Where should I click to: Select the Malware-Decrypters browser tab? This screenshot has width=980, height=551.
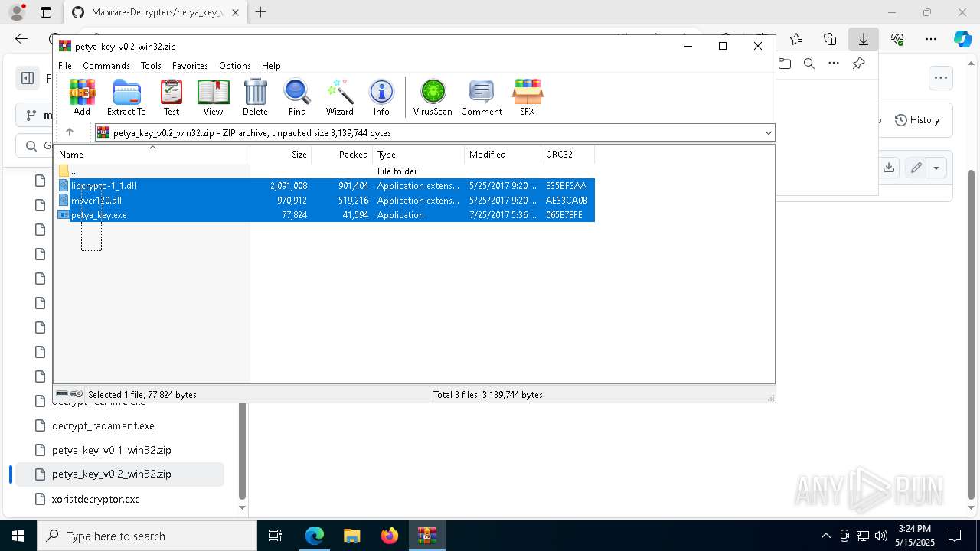tap(156, 12)
